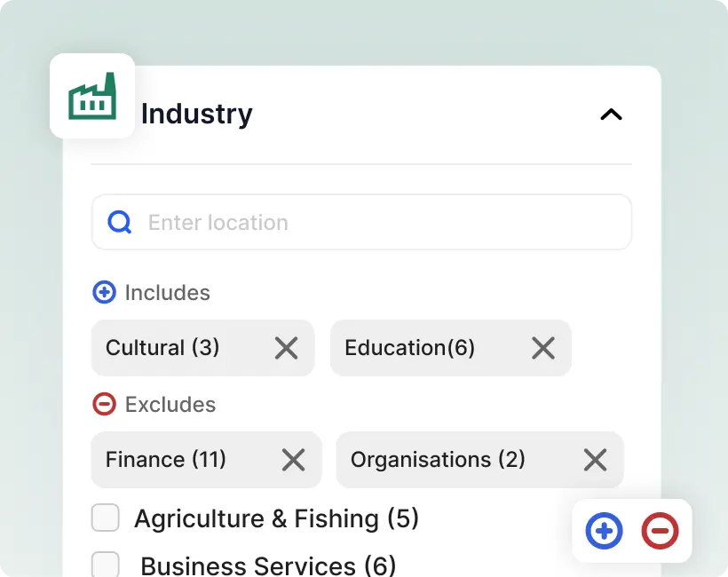Image resolution: width=728 pixels, height=577 pixels.
Task: Remove the Cultural (3) include tag
Action: click(286, 348)
